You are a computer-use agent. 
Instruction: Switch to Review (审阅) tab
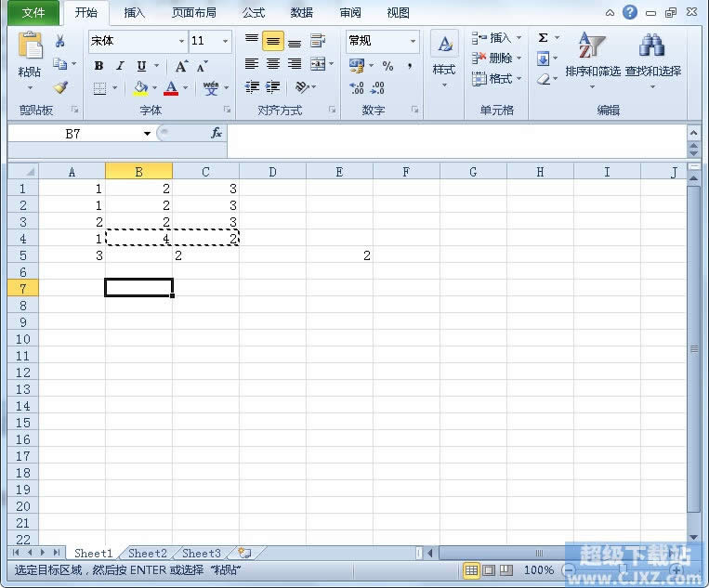(x=350, y=13)
